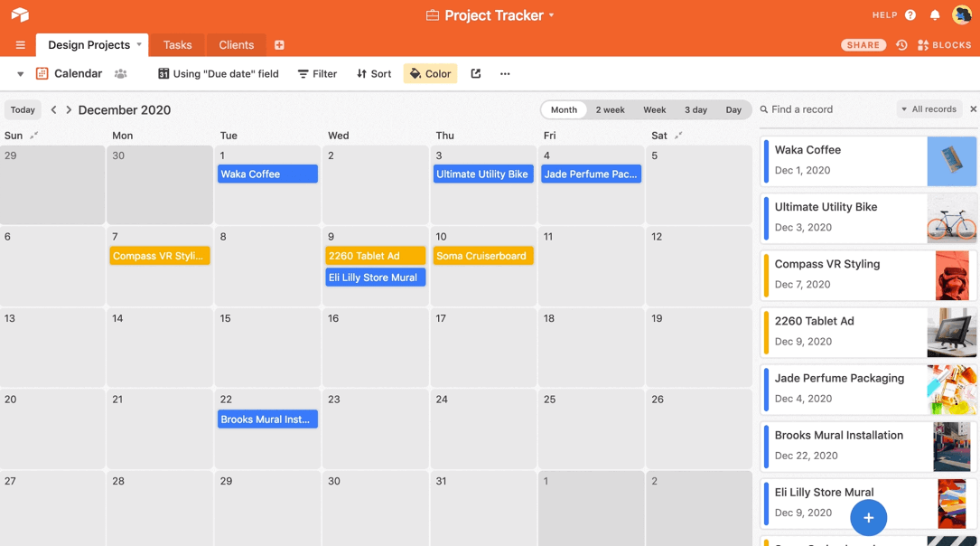Open Compass VR Styling calendar event

(x=159, y=256)
